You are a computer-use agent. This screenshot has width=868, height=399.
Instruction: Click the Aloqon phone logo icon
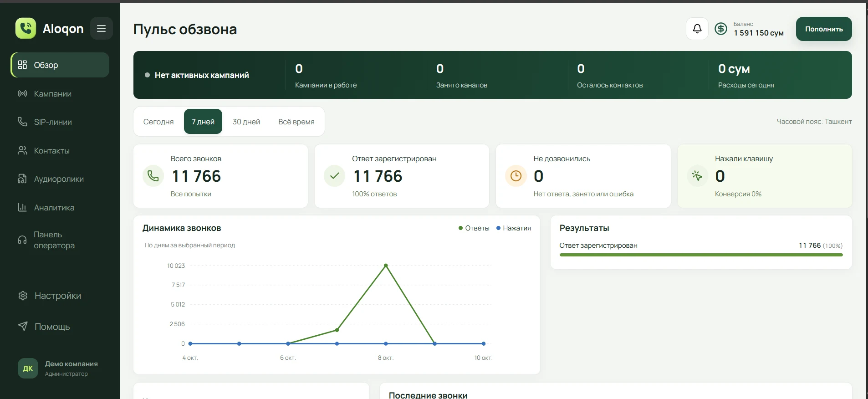point(26,28)
